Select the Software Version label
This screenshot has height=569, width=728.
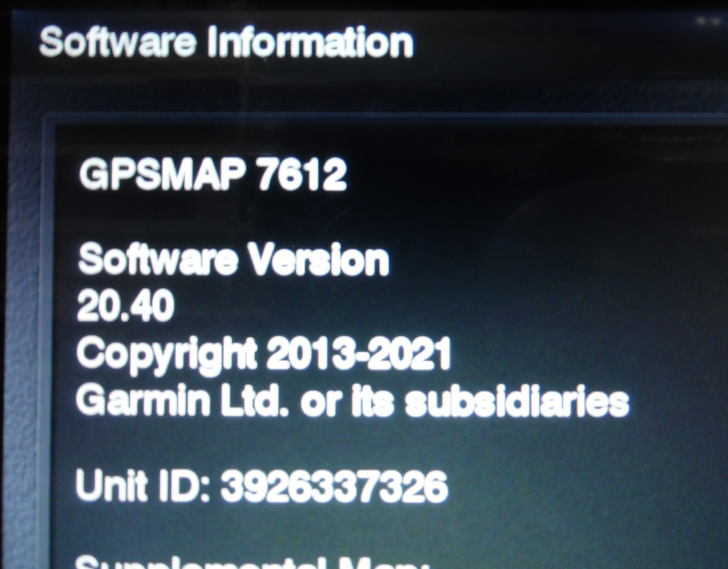coord(233,260)
